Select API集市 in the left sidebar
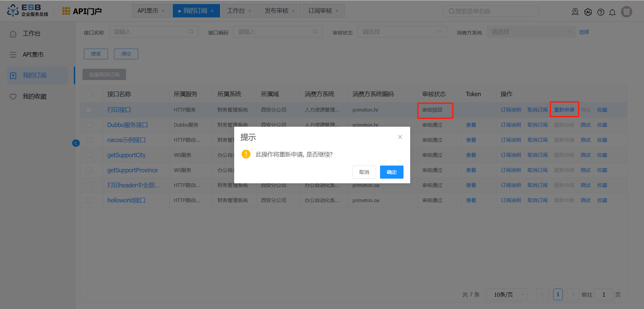644x309 pixels. tap(33, 55)
